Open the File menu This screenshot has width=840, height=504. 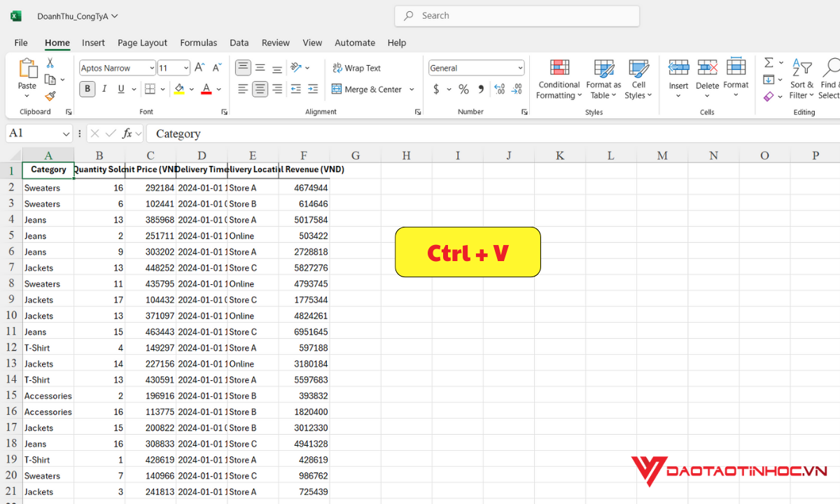[x=21, y=43]
